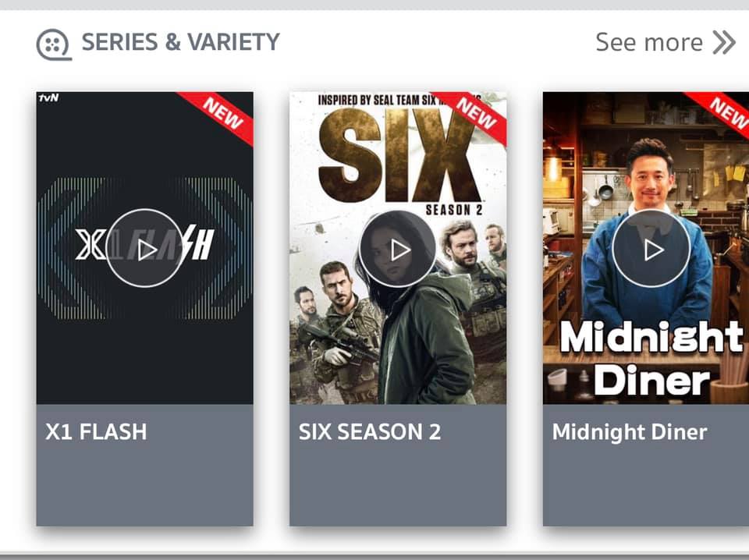Select the SERIES & VARIETY section heading
Screen dimensions: 749x560
point(180,42)
